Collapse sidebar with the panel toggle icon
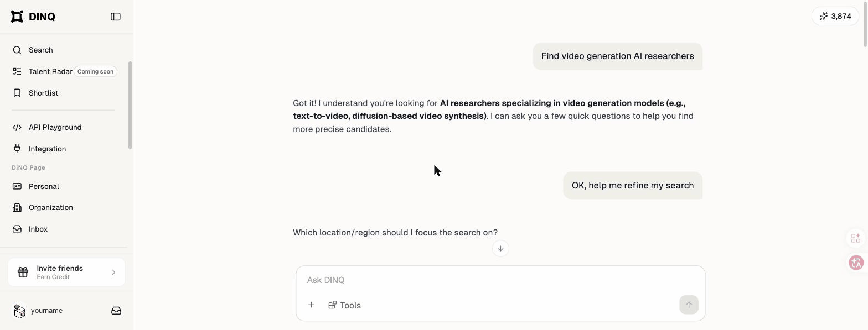 116,17
